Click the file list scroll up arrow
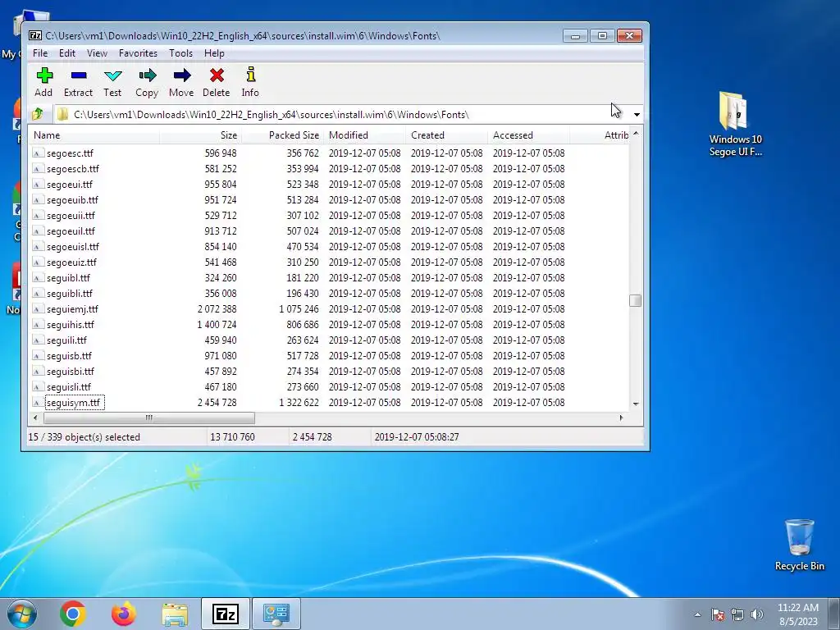Image resolution: width=840 pixels, height=630 pixels. click(x=636, y=134)
